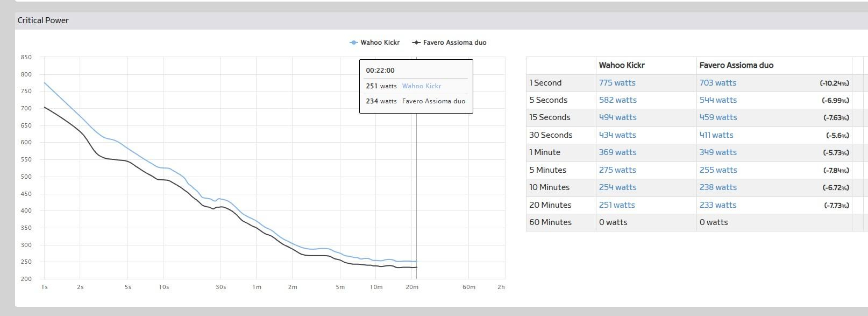
Task: Select the 15 Seconds row label
Action: click(550, 117)
